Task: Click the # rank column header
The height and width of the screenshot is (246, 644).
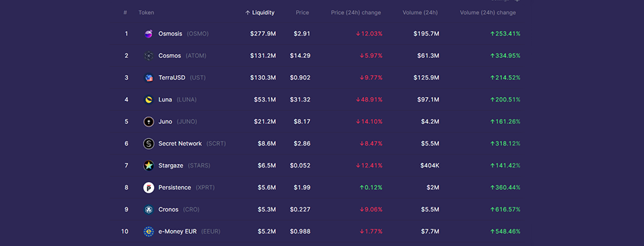Action: (x=125, y=13)
